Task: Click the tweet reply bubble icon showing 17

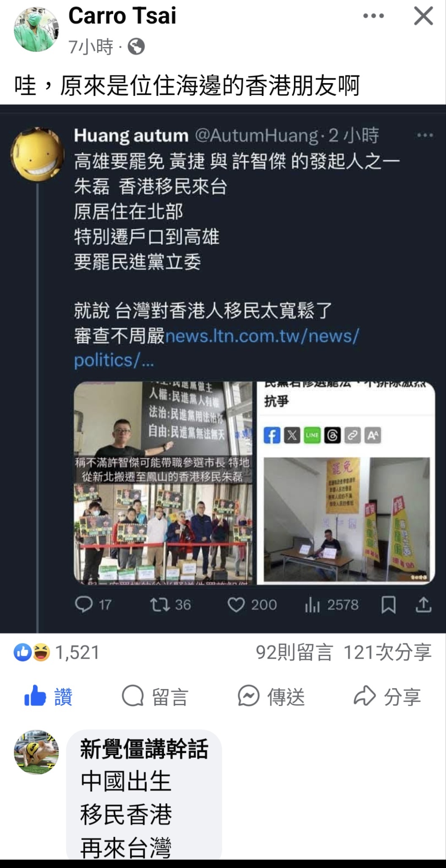Action: pyautogui.click(x=84, y=604)
